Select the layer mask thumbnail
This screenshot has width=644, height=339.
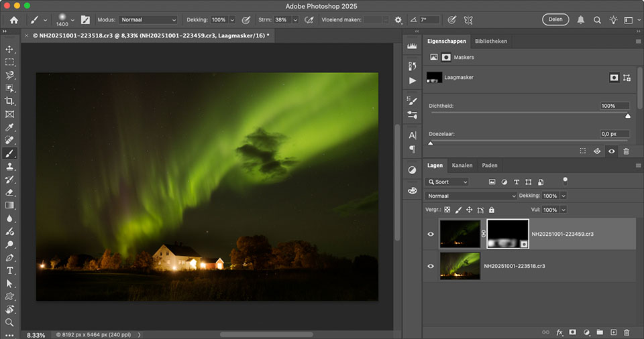507,234
